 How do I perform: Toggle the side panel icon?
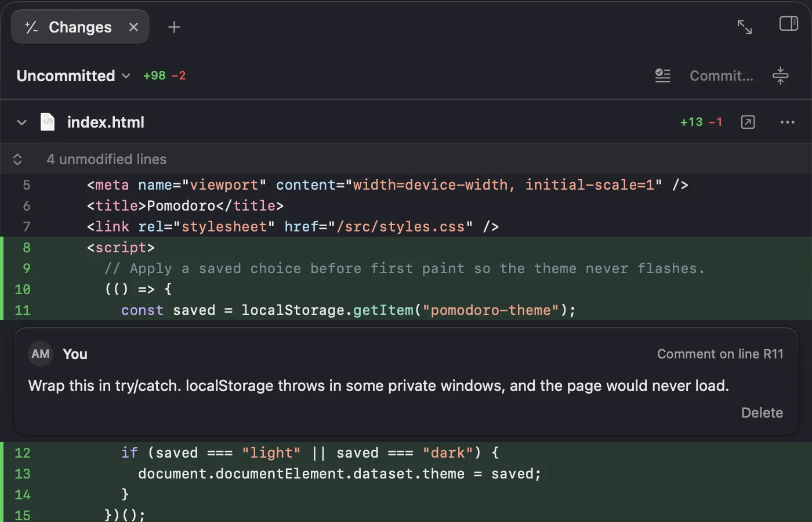coord(789,24)
